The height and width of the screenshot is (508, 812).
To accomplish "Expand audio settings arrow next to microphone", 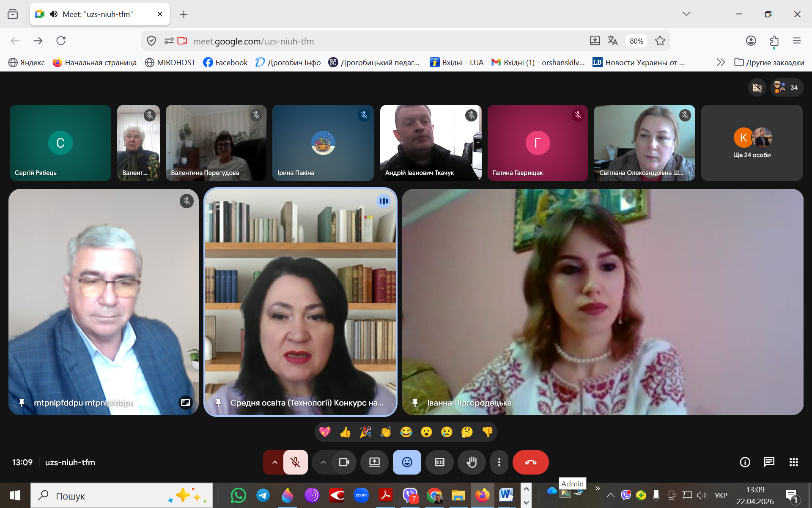I will 274,462.
